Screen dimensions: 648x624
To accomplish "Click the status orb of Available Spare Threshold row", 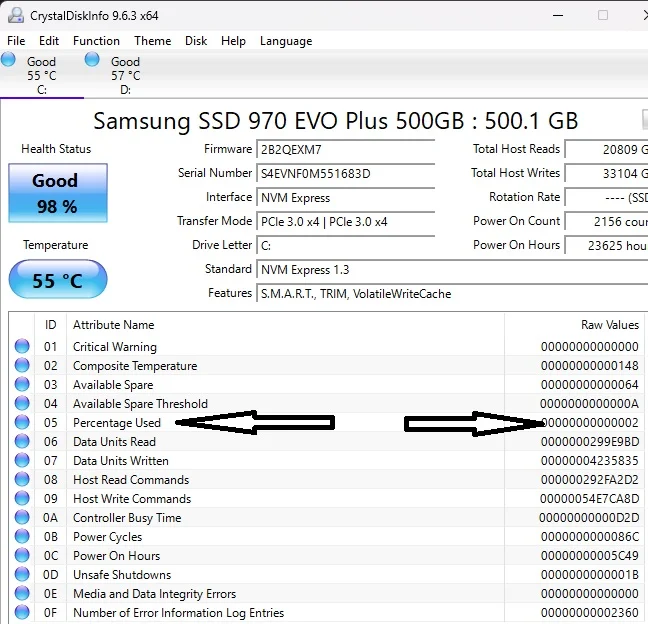I will point(22,403).
